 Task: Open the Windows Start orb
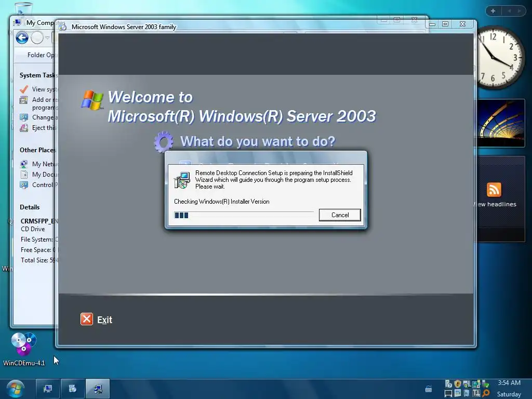pos(15,389)
